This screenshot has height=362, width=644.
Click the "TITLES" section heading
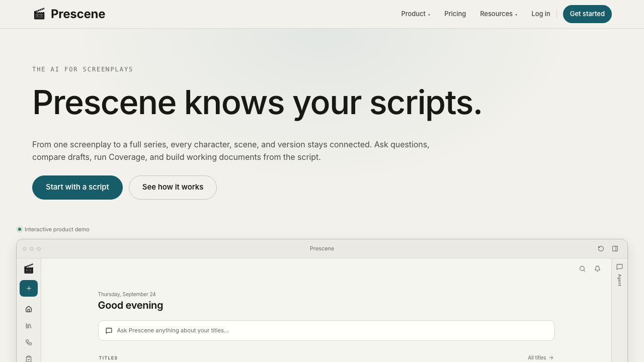[108, 358]
